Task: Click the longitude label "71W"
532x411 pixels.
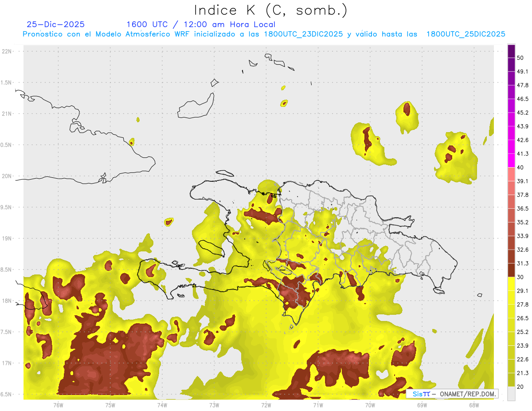Action: click(318, 405)
